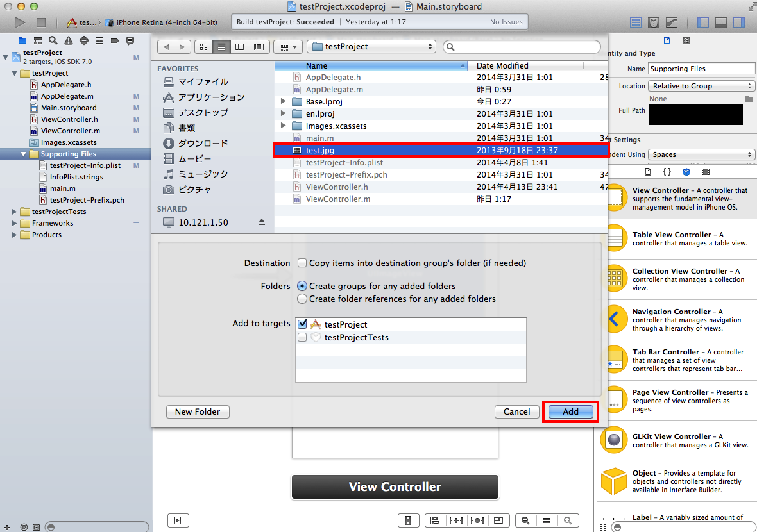
Task: Switch file dialog to column view
Action: point(239,47)
